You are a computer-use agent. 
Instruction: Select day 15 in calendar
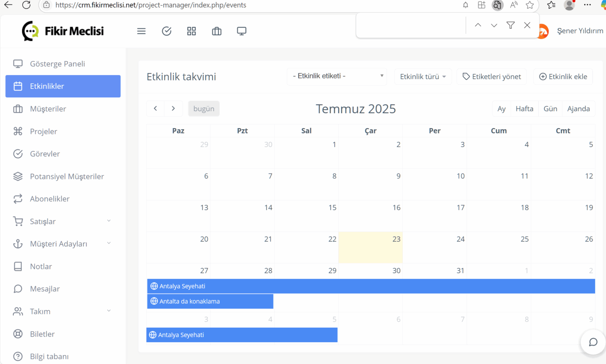306,216
